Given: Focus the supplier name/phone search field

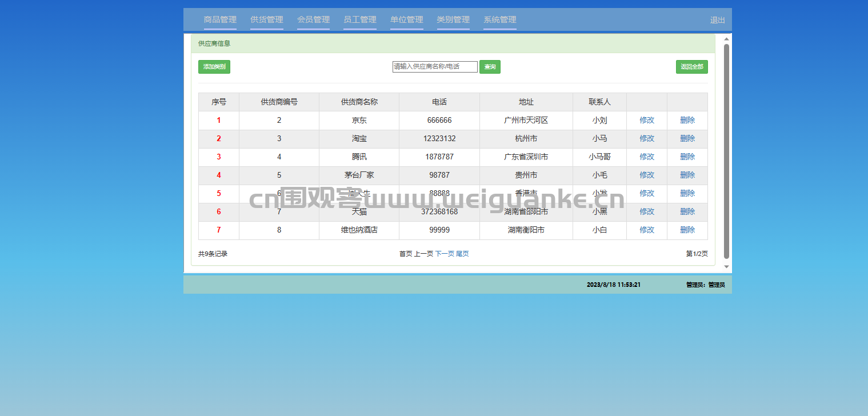Looking at the screenshot, I should click(435, 67).
